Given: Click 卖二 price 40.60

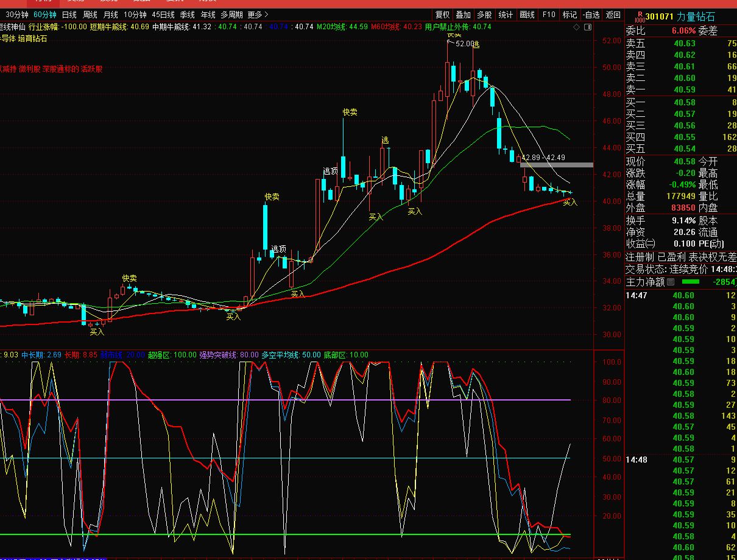Looking at the screenshot, I should [x=684, y=78].
